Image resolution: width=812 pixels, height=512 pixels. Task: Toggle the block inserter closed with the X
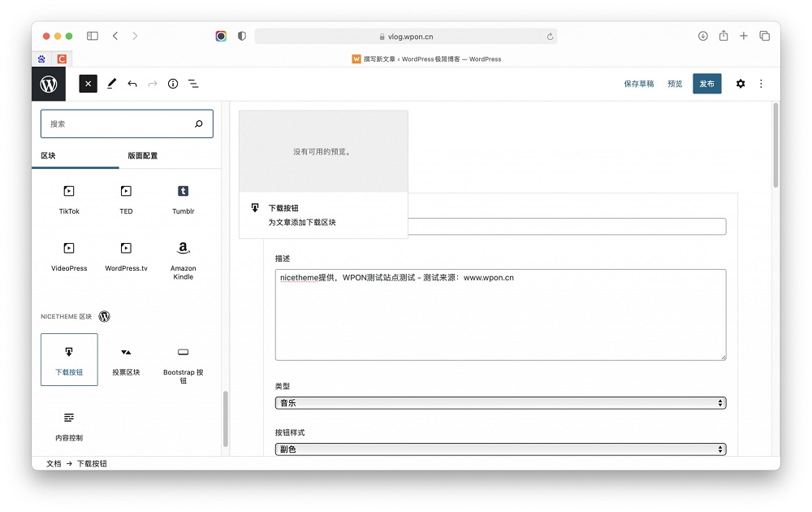[x=88, y=84]
